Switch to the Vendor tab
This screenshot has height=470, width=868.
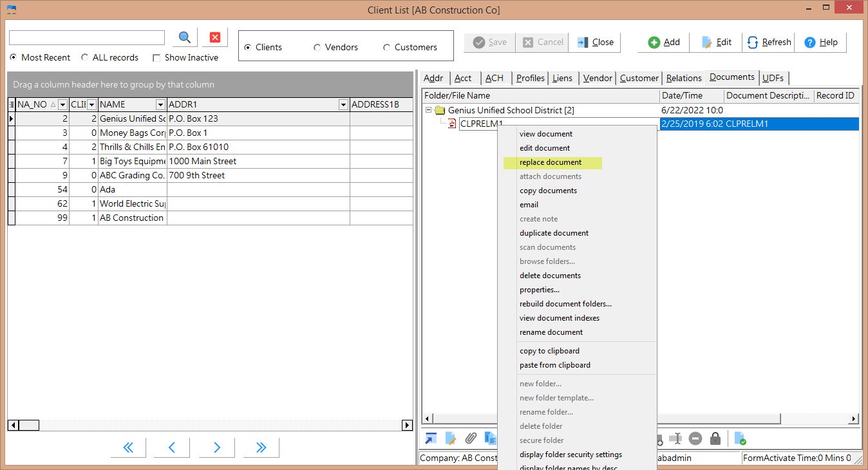598,78
